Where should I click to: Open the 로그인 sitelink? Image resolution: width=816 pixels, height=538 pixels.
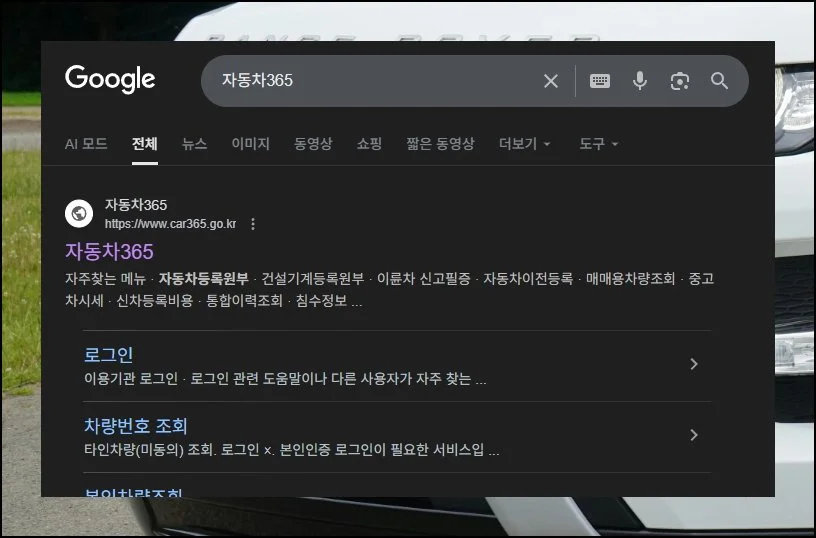pos(108,355)
